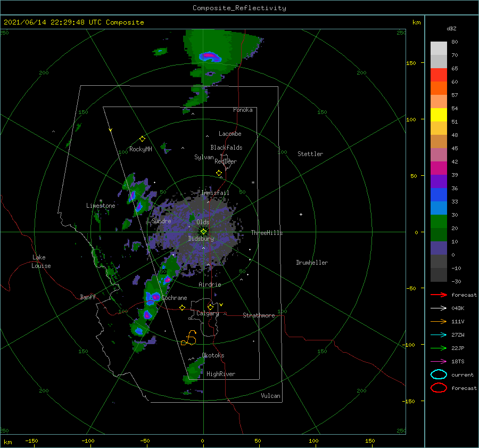Click the dBZ legend heading
Image resolution: width=479 pixels, height=448 pixels.
[x=451, y=28]
